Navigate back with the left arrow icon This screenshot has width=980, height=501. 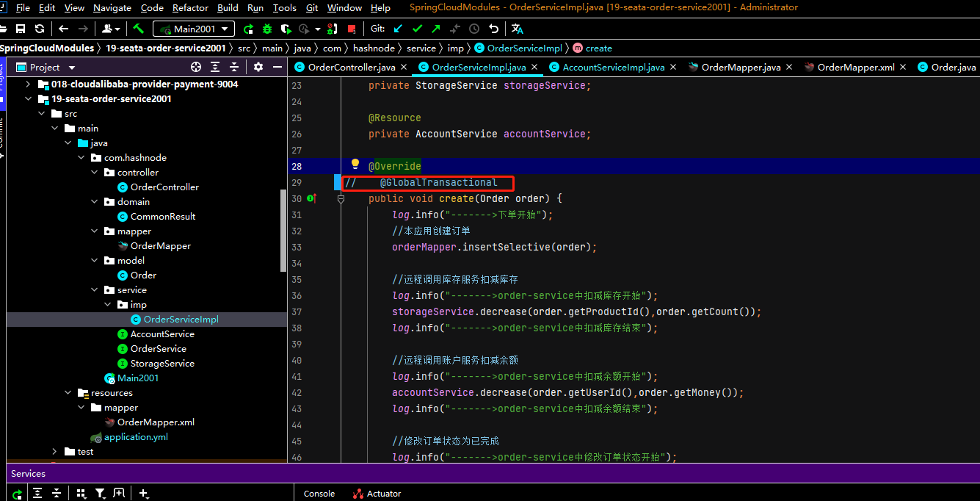point(64,29)
